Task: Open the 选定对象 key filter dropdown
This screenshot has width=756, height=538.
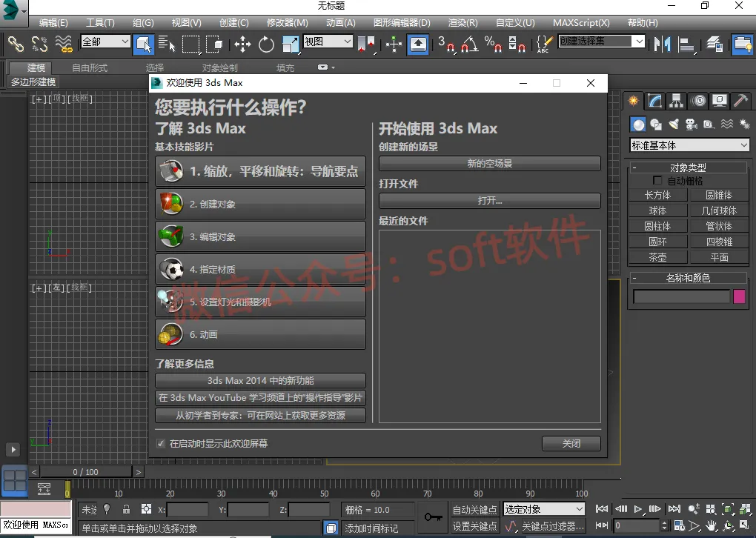Action: [544, 509]
